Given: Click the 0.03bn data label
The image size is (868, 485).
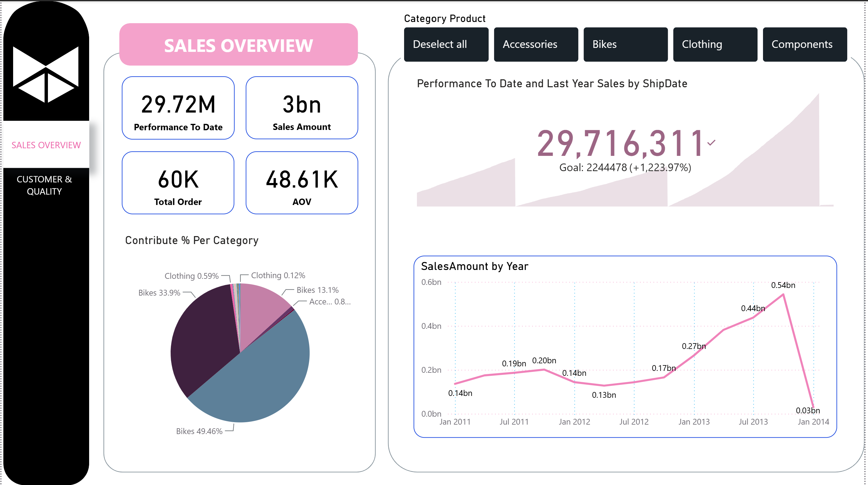Looking at the screenshot, I should click(x=808, y=410).
